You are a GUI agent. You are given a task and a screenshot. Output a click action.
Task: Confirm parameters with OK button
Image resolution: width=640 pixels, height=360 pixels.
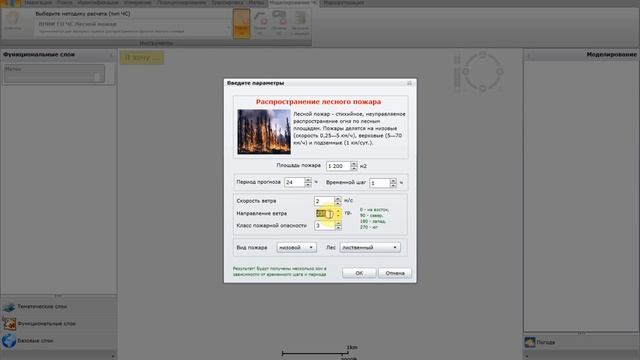[x=359, y=273]
